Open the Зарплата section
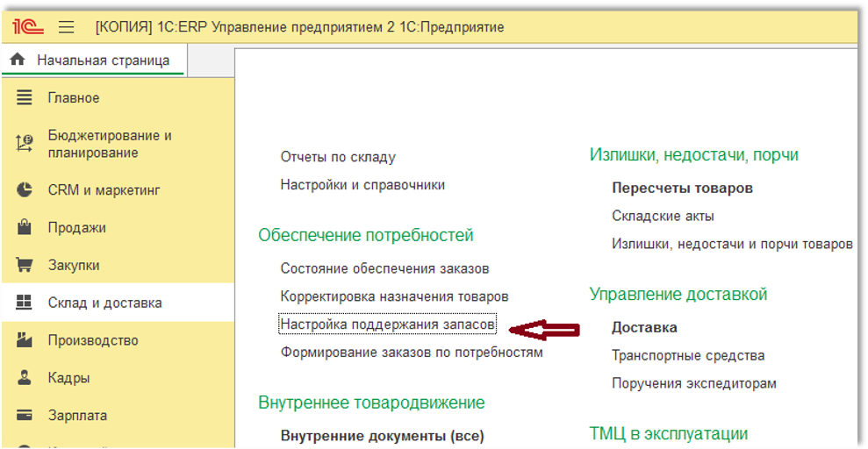Screen dimensions: 868x449 point(77,416)
